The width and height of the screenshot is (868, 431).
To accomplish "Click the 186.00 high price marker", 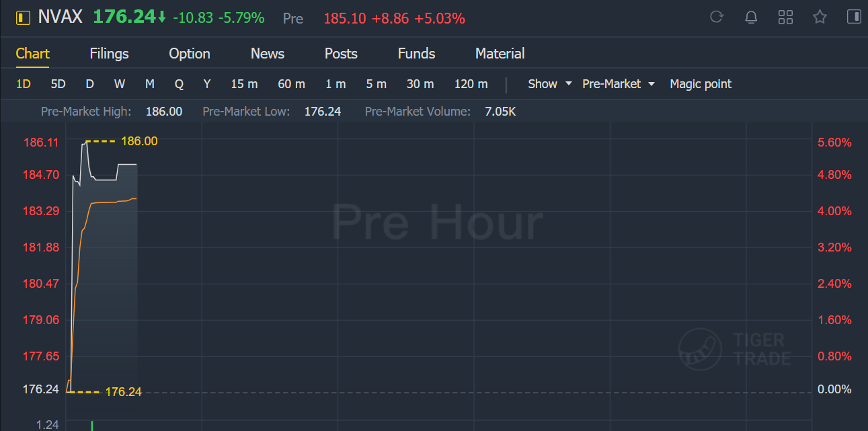I will pyautogui.click(x=139, y=141).
